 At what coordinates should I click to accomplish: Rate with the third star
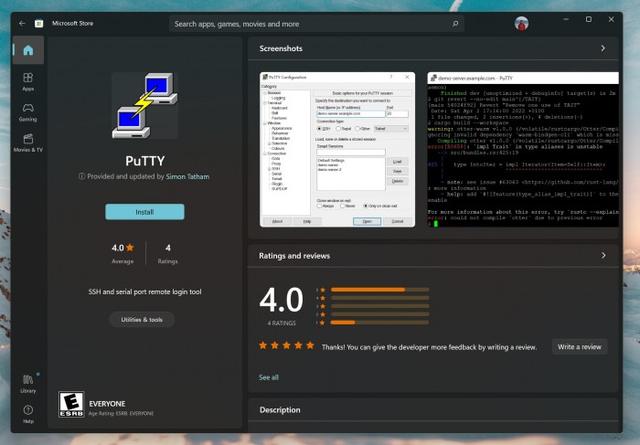(287, 346)
